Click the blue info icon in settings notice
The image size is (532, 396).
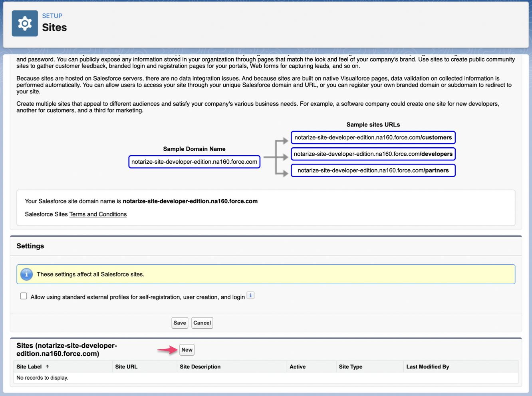26,274
